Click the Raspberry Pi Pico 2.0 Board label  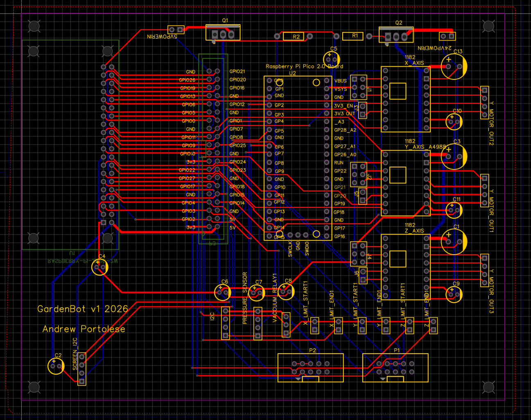coord(305,66)
